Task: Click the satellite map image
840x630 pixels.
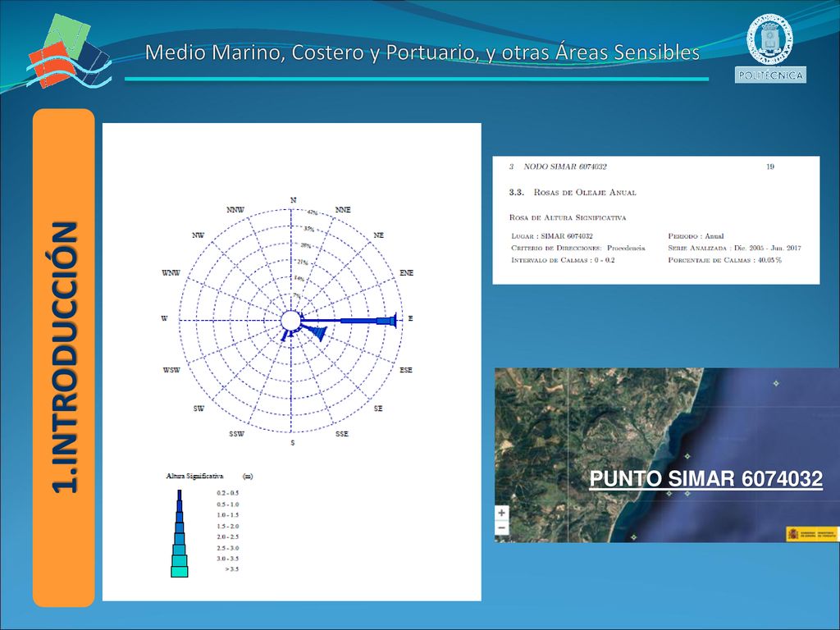Action: click(667, 454)
